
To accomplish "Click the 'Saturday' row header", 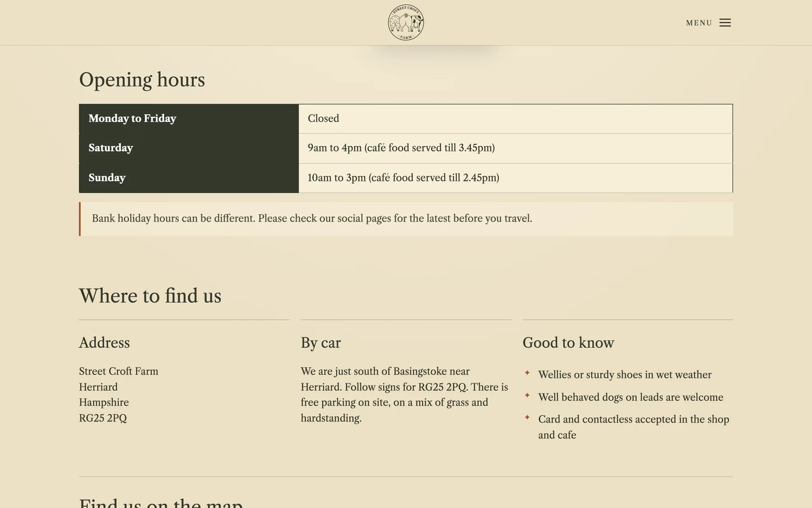I will [x=189, y=148].
